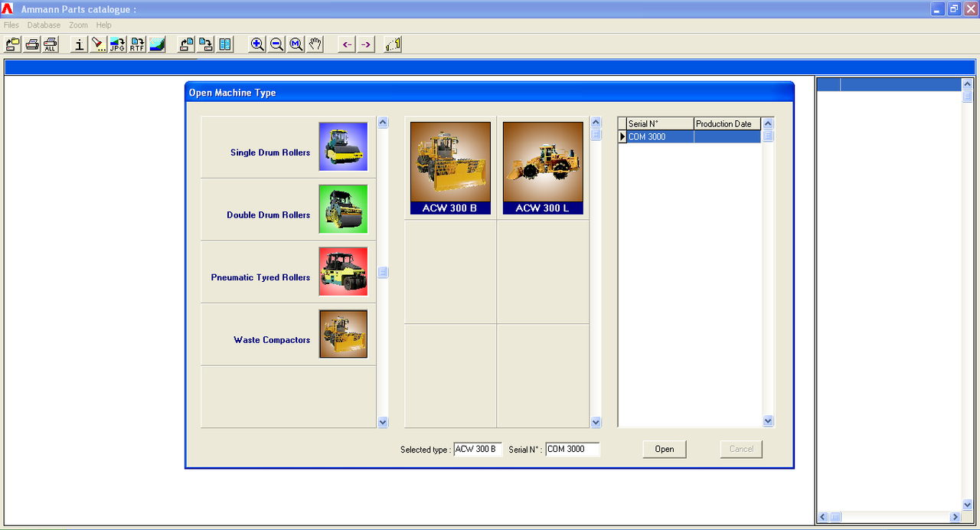Click the open machine folder toolbar icon
Screen dimensions: 980x530
point(13,44)
